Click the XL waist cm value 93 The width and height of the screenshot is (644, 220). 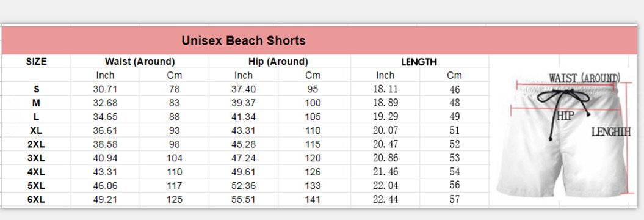click(174, 131)
